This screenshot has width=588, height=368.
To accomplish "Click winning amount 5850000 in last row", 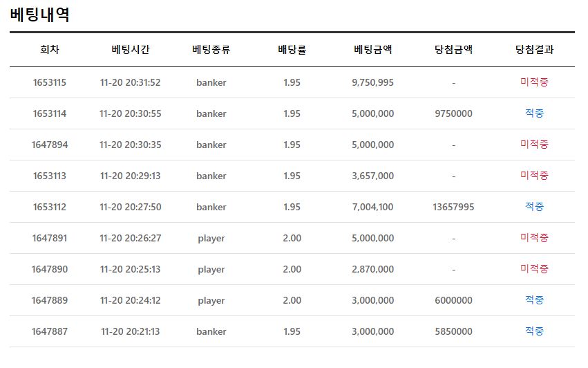I will tap(453, 331).
